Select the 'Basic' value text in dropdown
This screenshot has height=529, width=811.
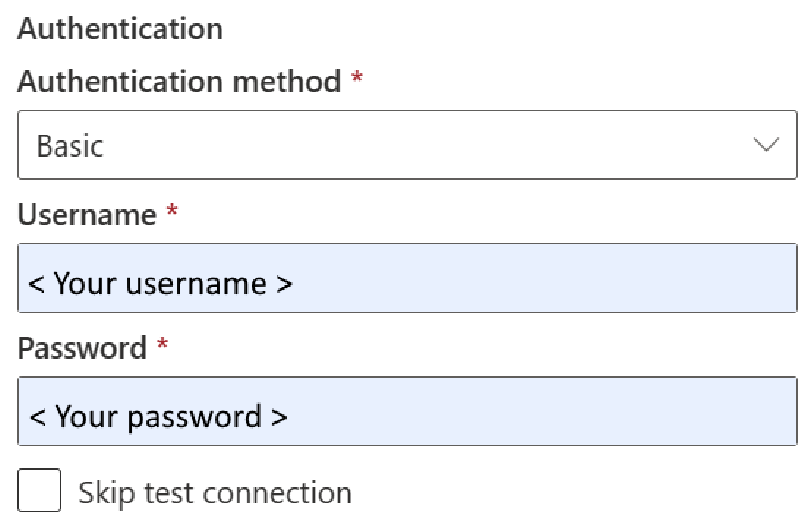(69, 146)
